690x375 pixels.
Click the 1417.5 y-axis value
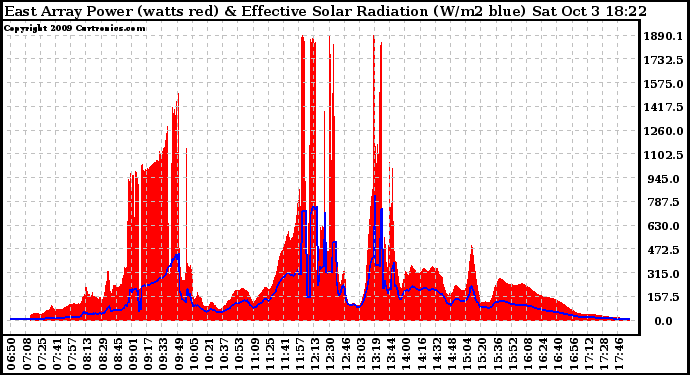663,107
